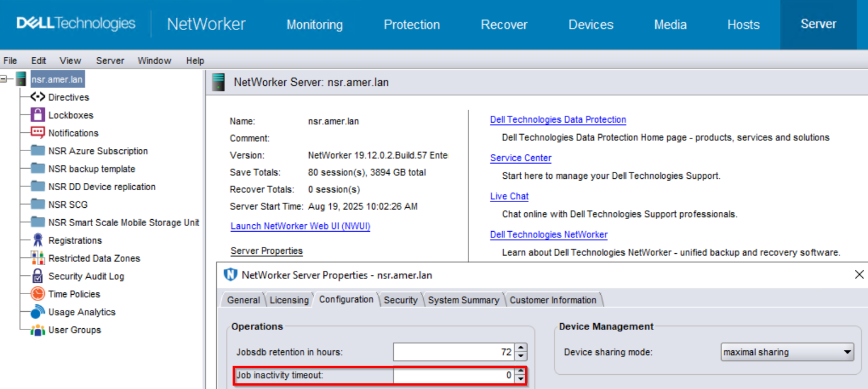This screenshot has height=389, width=868.
Task: Open the System Summary tab
Action: click(x=464, y=300)
